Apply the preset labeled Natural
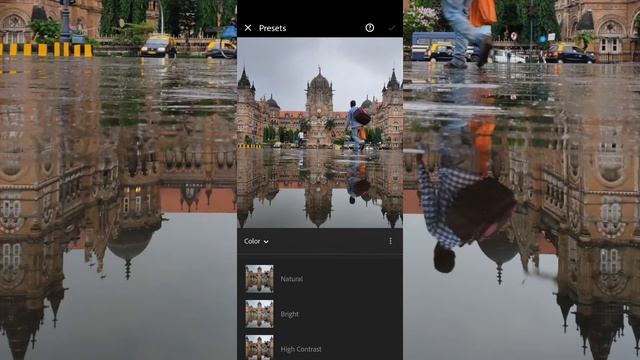The width and height of the screenshot is (640, 360). pos(291,279)
